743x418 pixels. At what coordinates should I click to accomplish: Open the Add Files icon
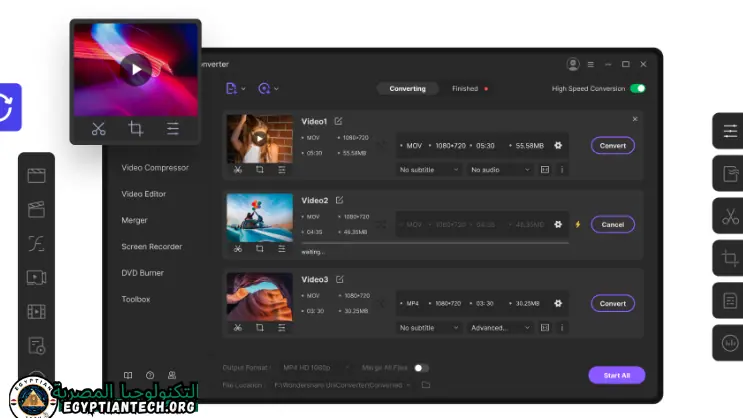(x=231, y=89)
